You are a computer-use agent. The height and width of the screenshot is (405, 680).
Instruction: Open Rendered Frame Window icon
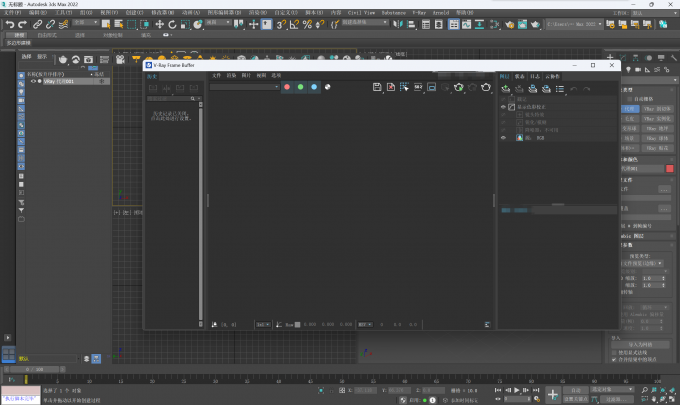click(x=522, y=24)
